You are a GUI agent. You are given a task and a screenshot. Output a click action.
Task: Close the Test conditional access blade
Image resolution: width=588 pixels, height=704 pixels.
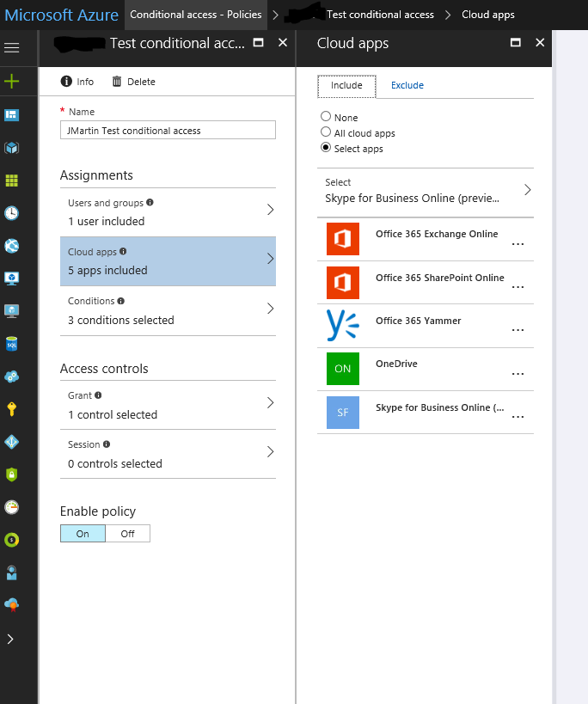click(283, 43)
